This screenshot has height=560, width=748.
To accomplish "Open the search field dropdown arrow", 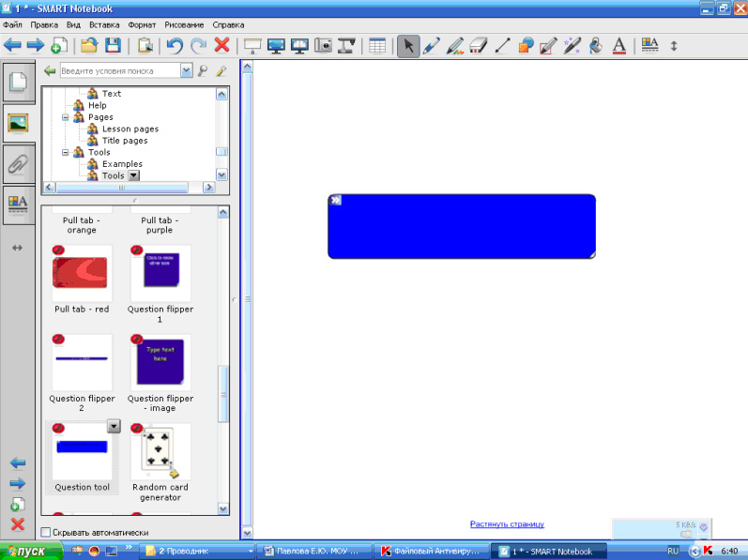I will [x=186, y=70].
